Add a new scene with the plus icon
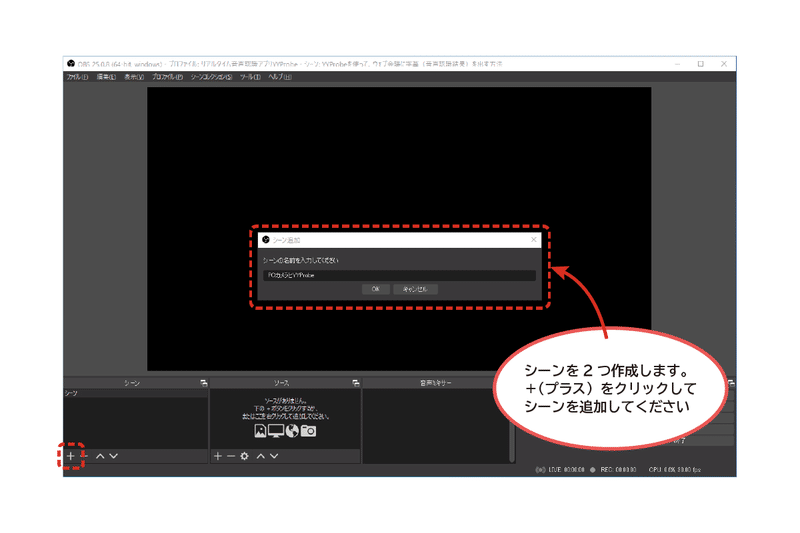Image resolution: width=800 pixels, height=533 pixels. tap(71, 456)
